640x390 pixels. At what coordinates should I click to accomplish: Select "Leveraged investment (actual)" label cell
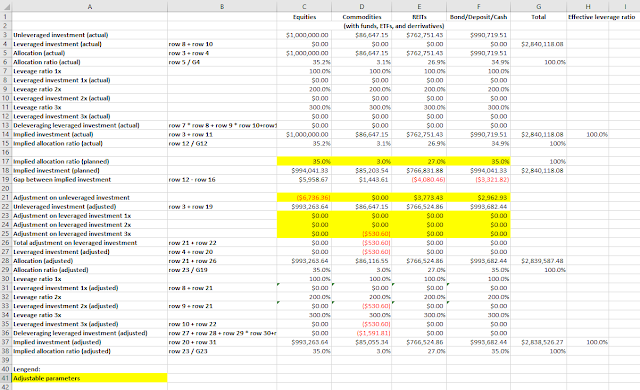pos(89,44)
